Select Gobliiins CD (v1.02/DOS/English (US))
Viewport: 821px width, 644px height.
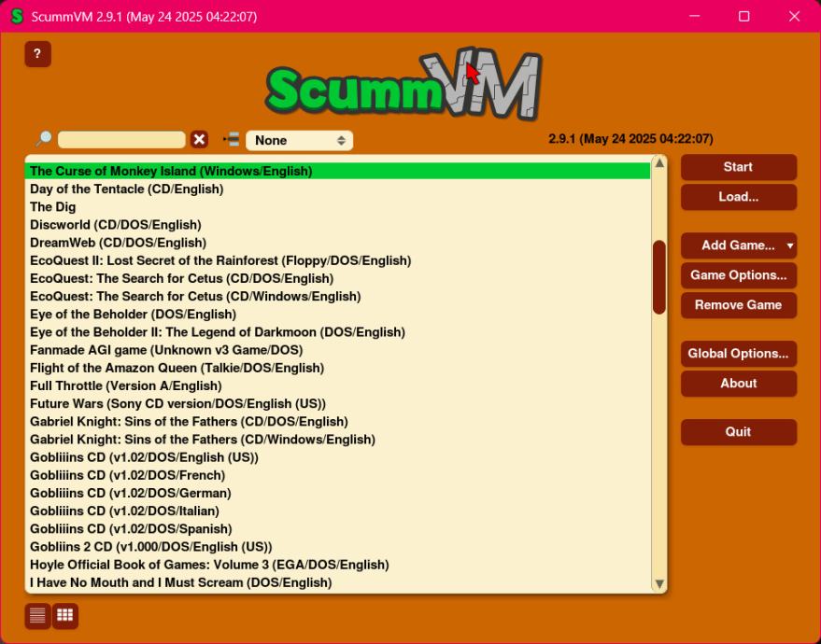coord(337,457)
